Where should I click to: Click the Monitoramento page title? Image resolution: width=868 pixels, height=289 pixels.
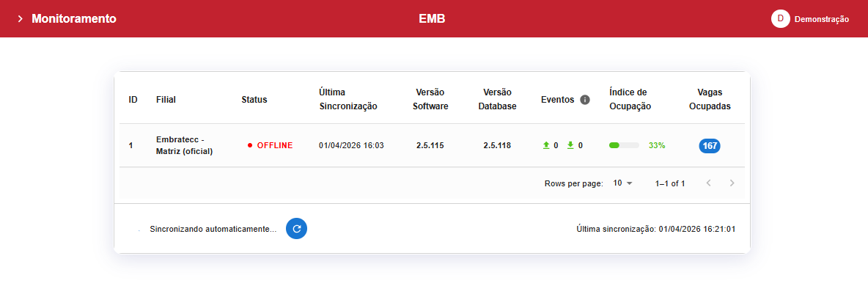[73, 19]
